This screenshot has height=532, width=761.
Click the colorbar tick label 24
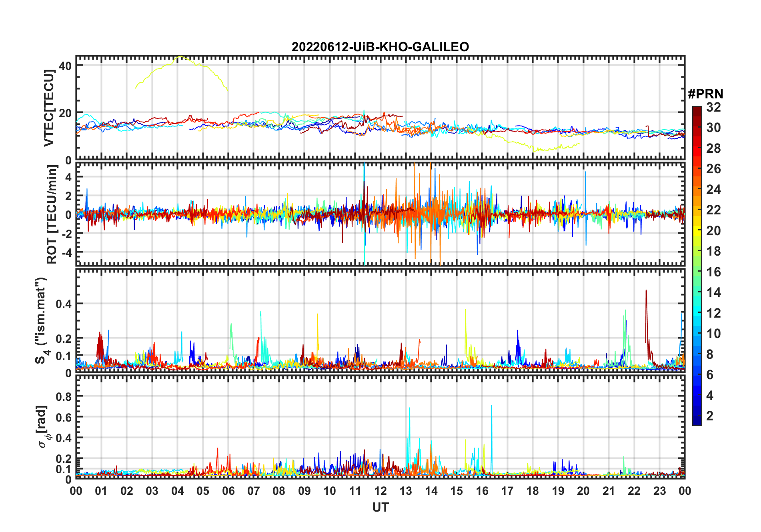(713, 189)
